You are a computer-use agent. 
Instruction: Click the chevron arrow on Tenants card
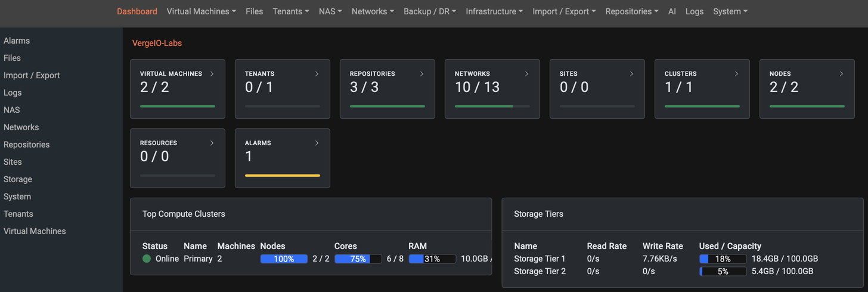coord(317,74)
